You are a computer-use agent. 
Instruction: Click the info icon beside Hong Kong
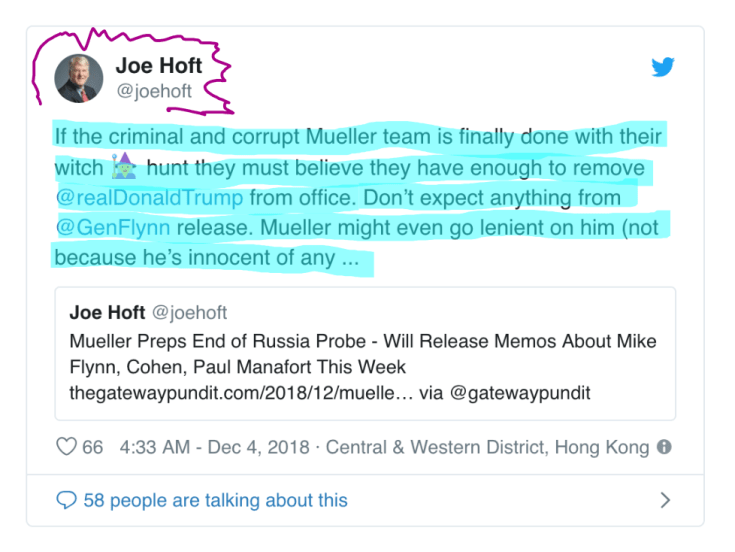664,447
